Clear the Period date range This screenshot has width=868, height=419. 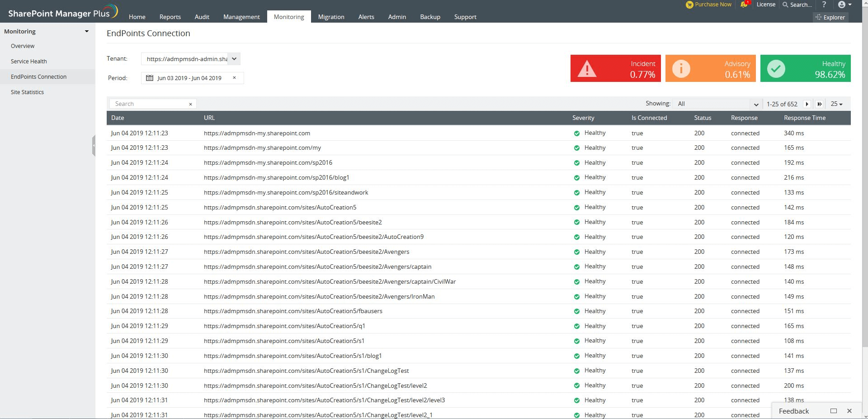(x=234, y=78)
